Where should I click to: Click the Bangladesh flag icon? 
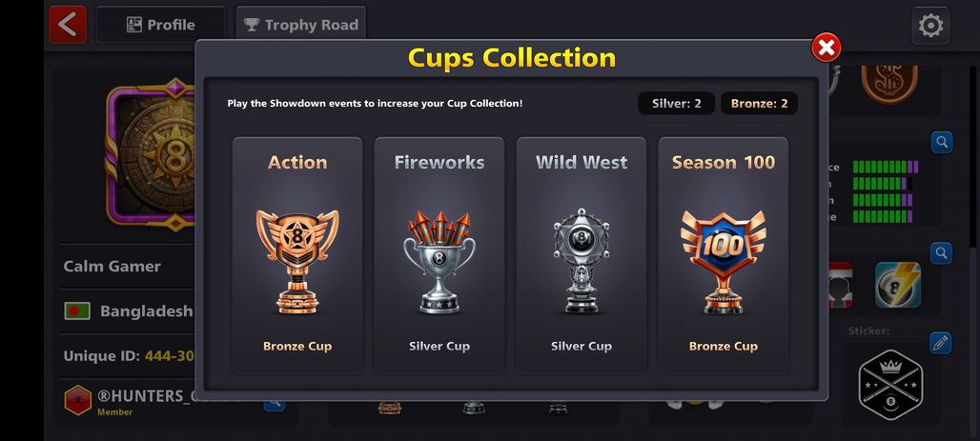coord(77,311)
